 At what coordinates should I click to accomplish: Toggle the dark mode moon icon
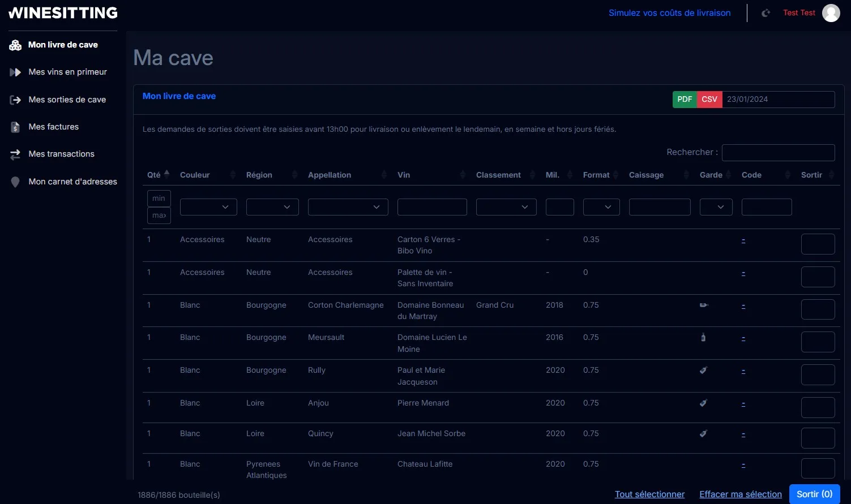pos(766,13)
